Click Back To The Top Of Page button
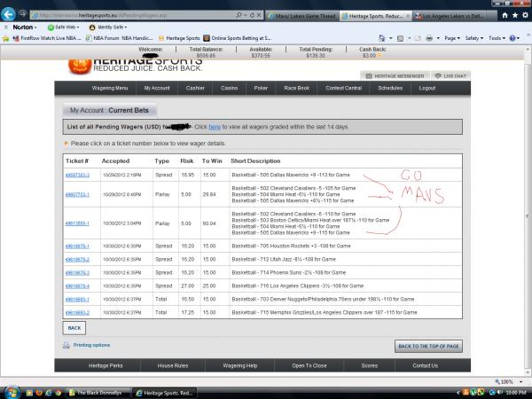 click(x=428, y=345)
